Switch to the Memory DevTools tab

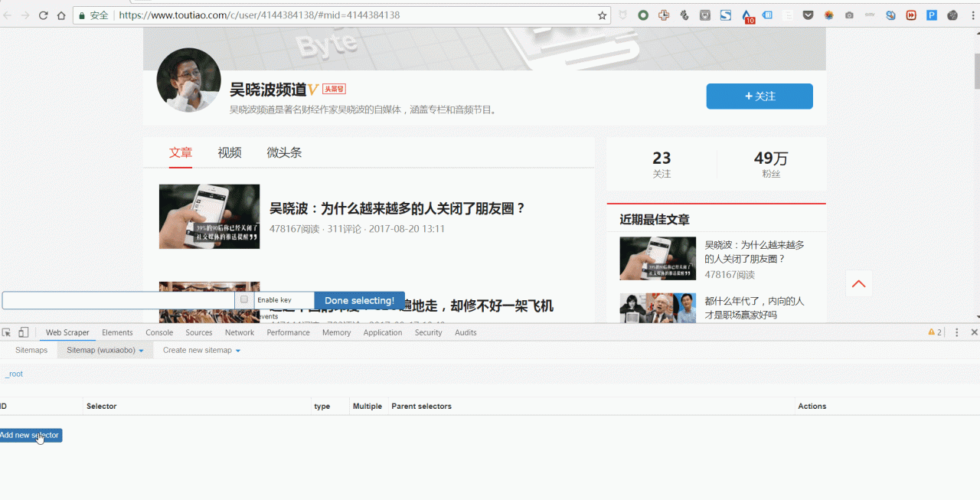pyautogui.click(x=336, y=332)
